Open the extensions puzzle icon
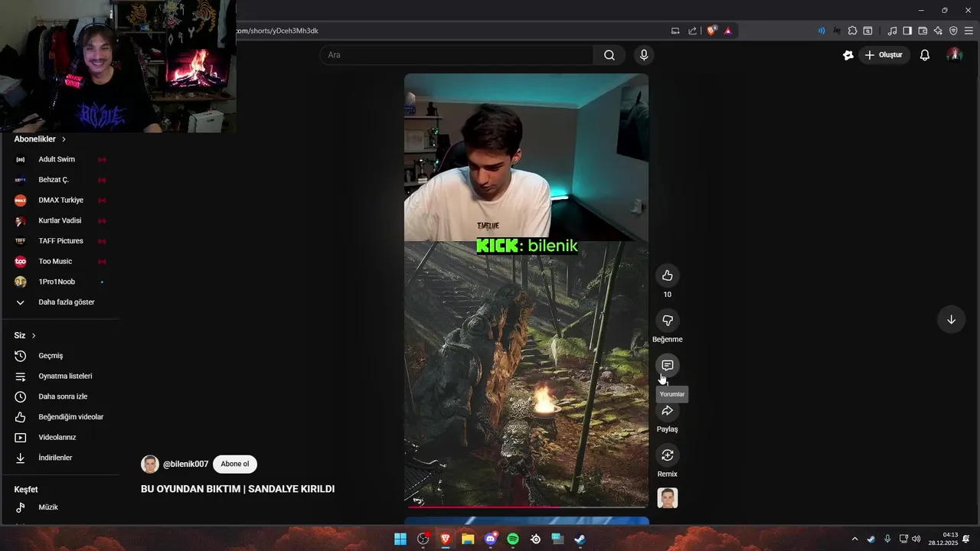 [852, 31]
